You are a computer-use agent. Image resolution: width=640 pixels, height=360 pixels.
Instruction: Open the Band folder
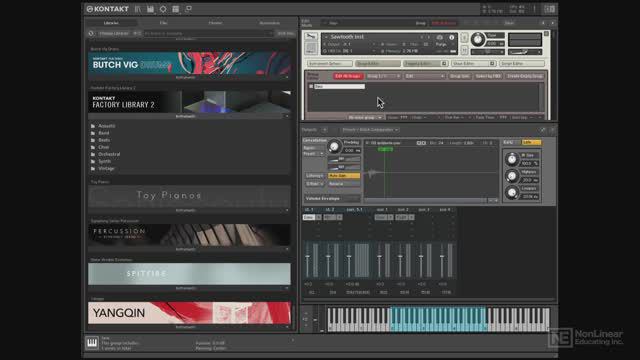(104, 133)
